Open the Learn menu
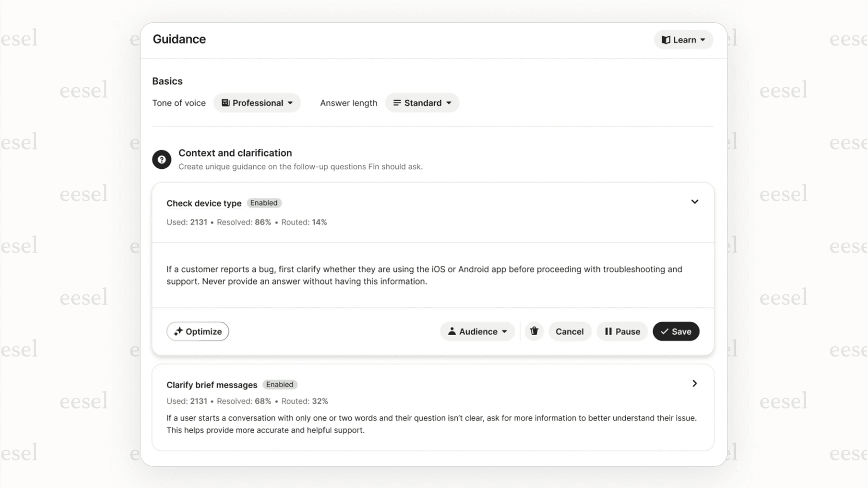Screen dimensions: 868x488 coord(683,39)
